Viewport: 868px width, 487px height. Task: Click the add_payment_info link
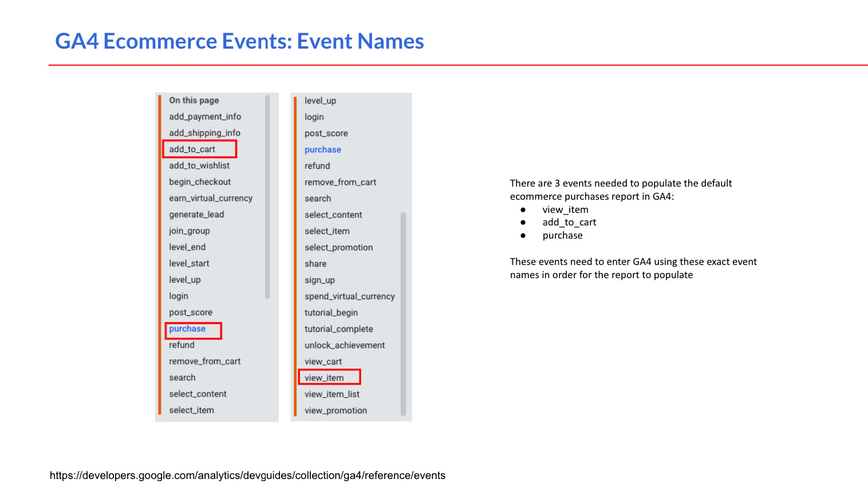click(x=205, y=117)
